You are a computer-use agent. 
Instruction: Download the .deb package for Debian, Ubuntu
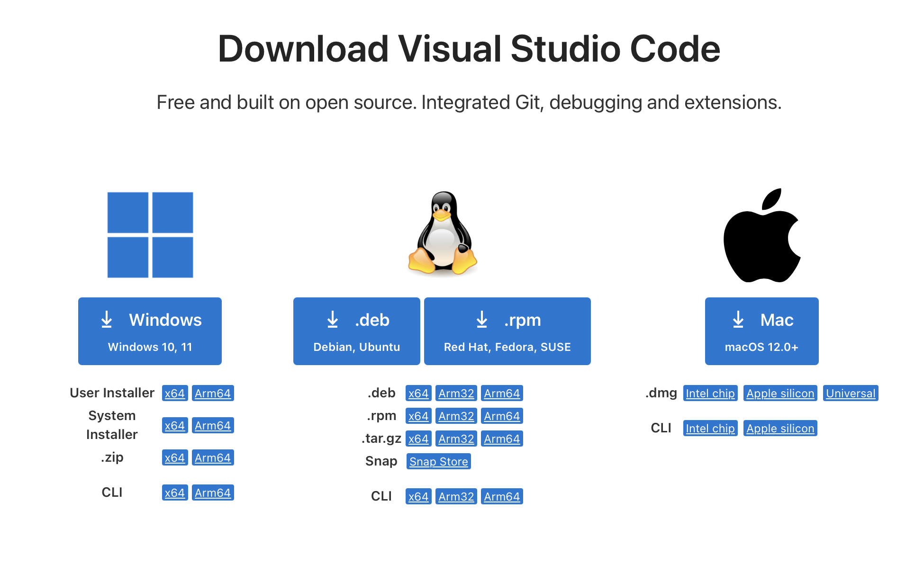tap(357, 331)
